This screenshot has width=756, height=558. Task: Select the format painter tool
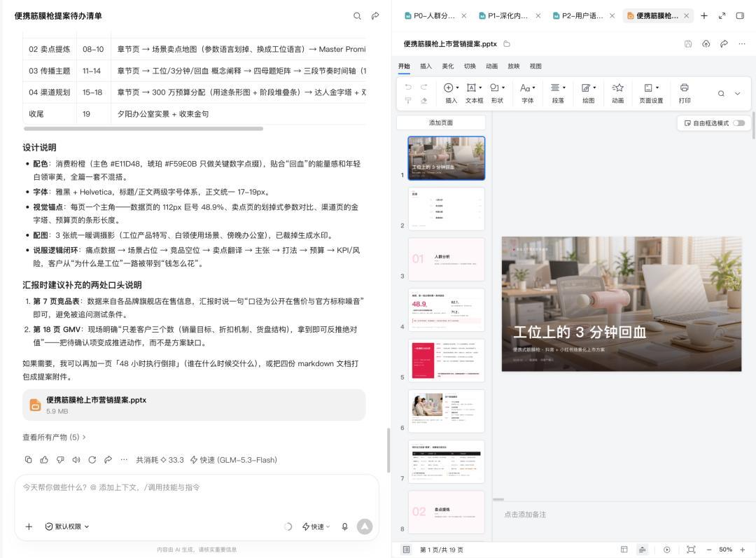pos(408,101)
